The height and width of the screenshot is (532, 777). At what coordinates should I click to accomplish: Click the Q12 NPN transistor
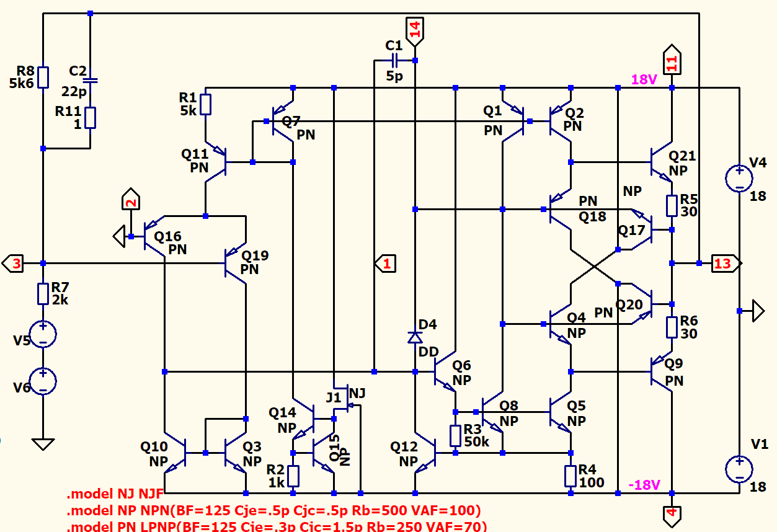click(427, 453)
